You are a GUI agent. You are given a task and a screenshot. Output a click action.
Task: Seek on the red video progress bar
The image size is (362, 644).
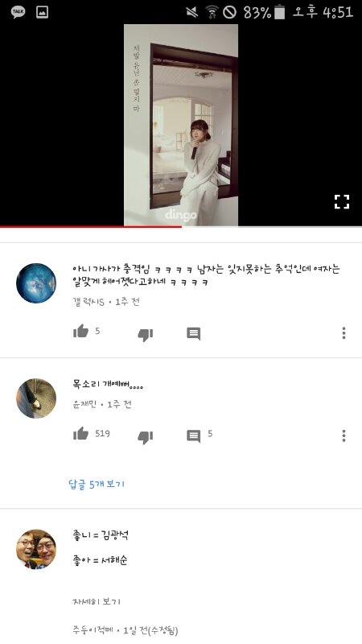(181, 226)
